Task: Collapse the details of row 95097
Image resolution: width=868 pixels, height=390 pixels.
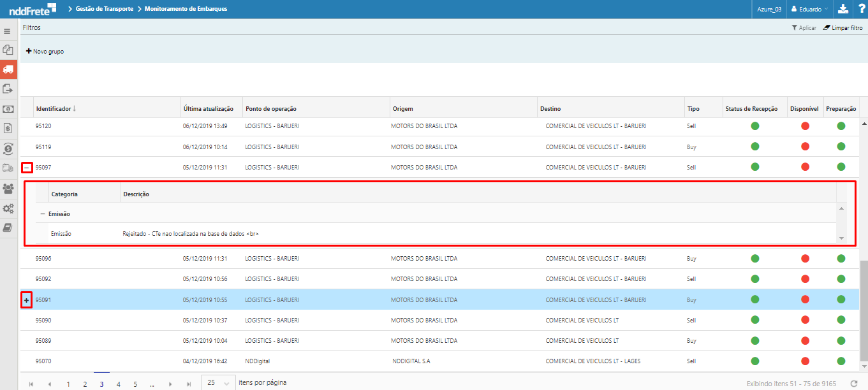Action: [x=26, y=168]
